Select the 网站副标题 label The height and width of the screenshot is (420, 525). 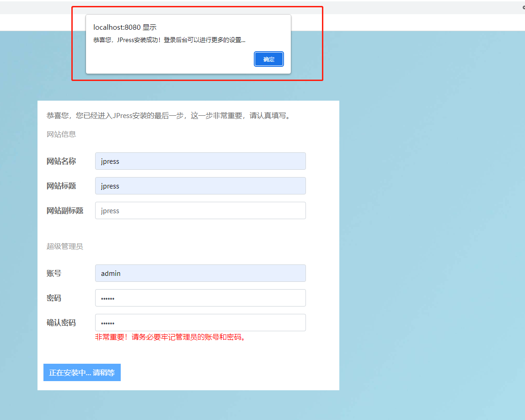coord(65,210)
